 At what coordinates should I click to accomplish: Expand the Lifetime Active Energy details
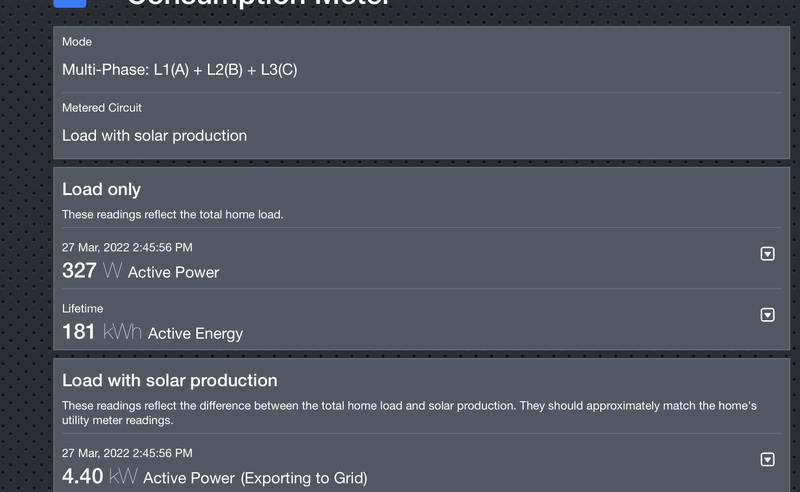[767, 315]
